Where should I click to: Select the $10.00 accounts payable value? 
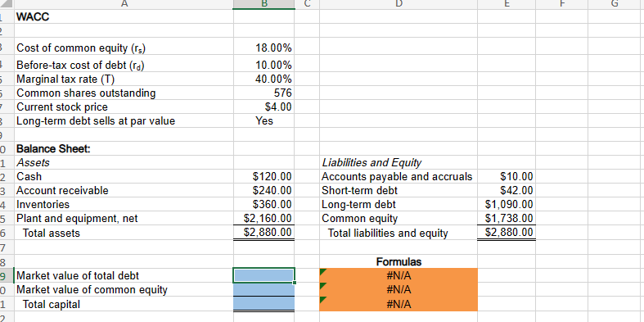(x=507, y=177)
